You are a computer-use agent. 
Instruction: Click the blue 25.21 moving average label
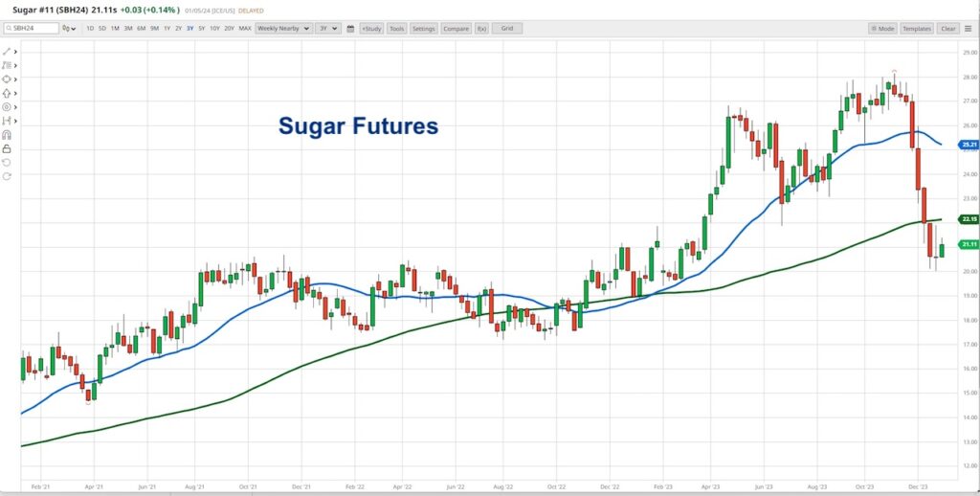pos(969,146)
